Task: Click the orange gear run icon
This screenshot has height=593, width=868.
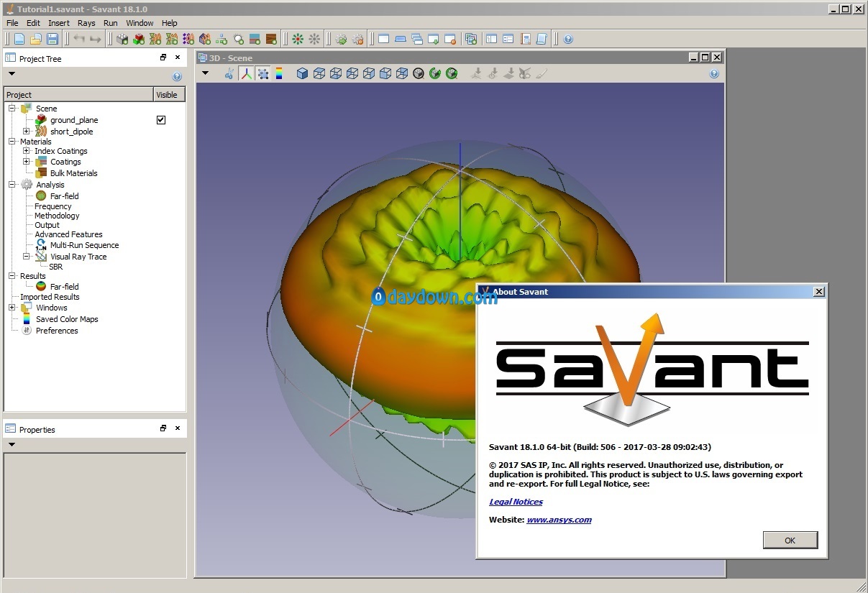Action: coord(357,40)
